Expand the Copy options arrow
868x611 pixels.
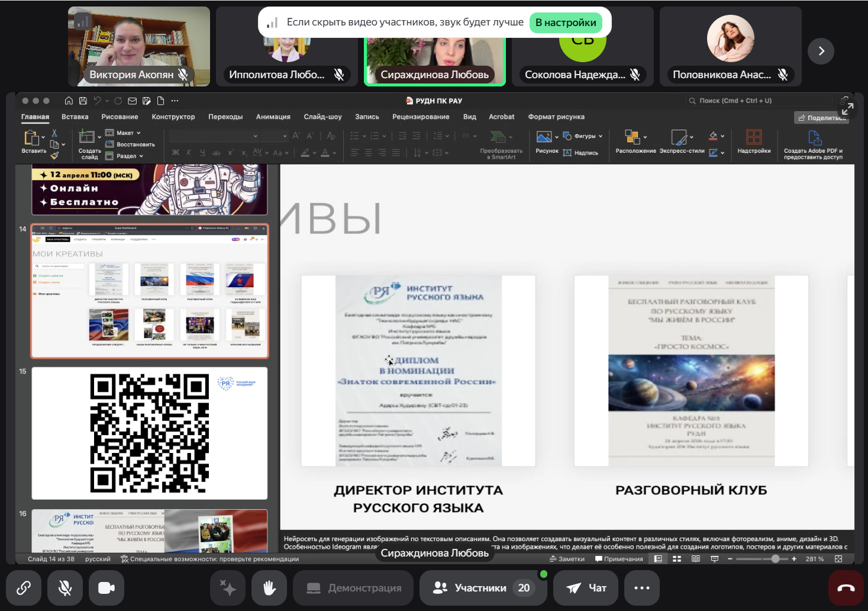[63, 144]
